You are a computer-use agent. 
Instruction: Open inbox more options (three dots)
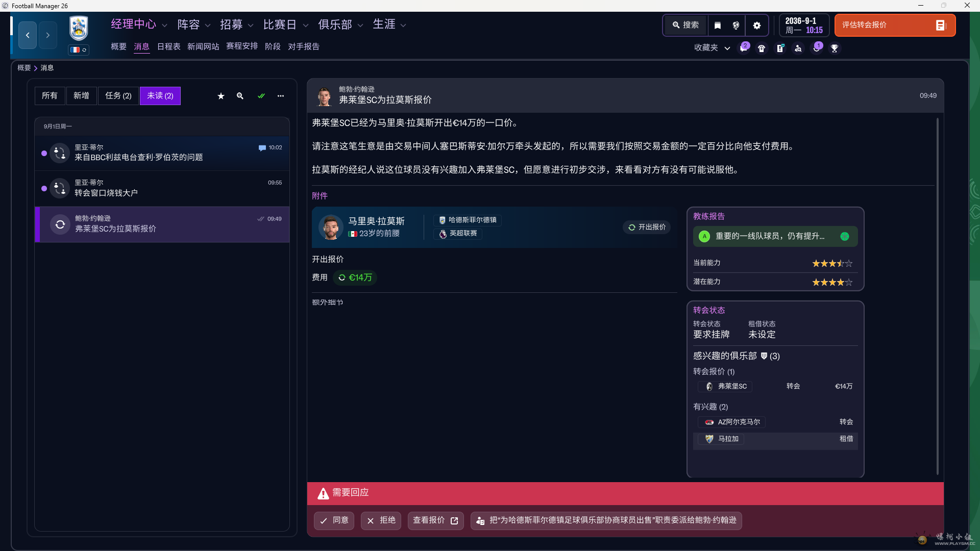281,96
